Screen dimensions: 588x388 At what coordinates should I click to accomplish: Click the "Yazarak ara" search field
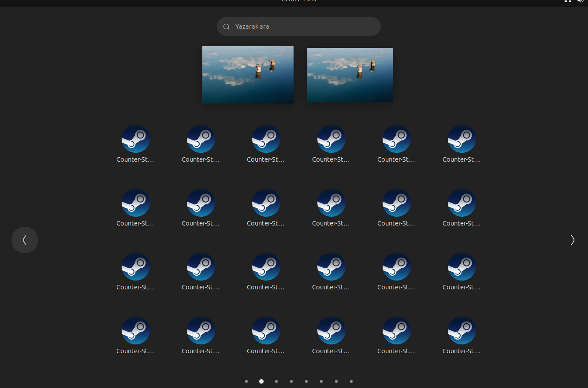pyautogui.click(x=299, y=26)
